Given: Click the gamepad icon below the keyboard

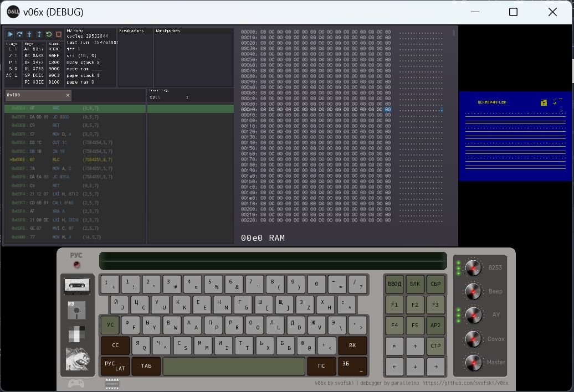Looking at the screenshot, I should (x=76, y=383).
